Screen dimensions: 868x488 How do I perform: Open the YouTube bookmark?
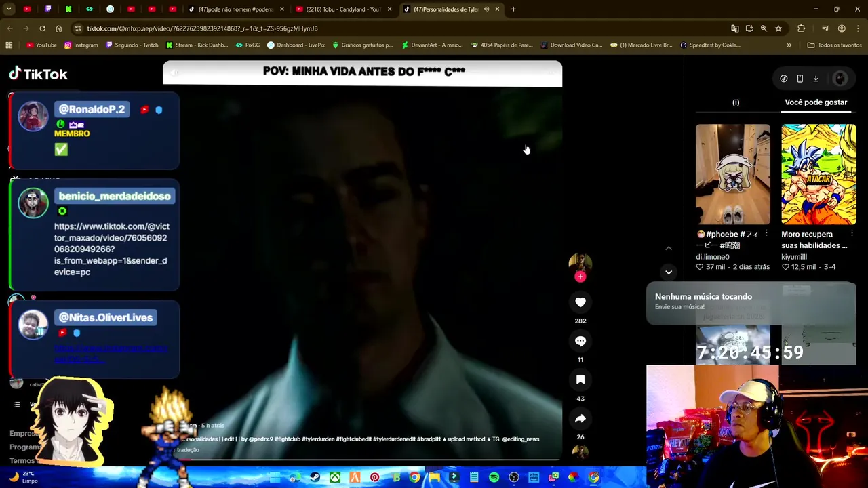point(41,45)
